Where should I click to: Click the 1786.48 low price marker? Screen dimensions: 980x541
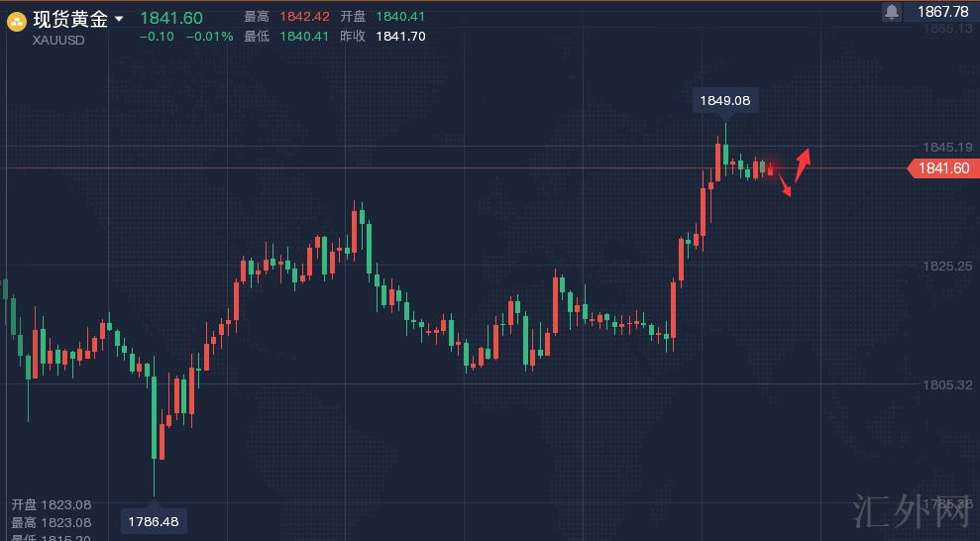click(155, 520)
